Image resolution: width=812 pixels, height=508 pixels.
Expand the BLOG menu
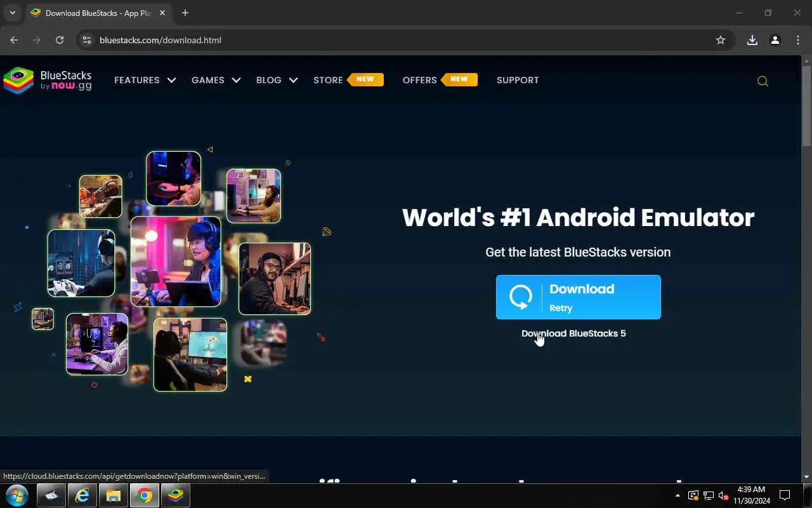277,80
